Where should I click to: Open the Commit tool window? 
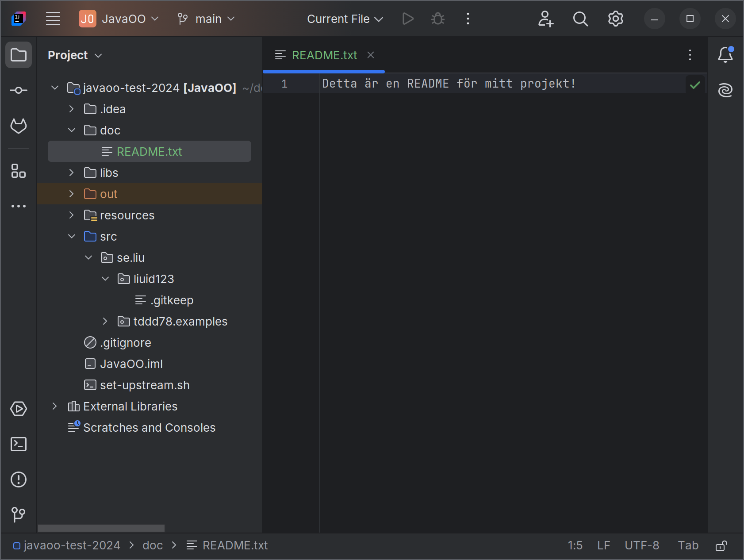(19, 90)
